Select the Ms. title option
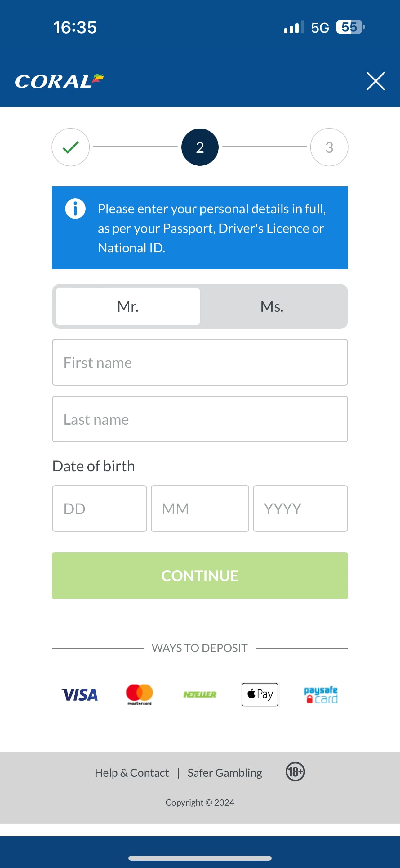 (272, 306)
